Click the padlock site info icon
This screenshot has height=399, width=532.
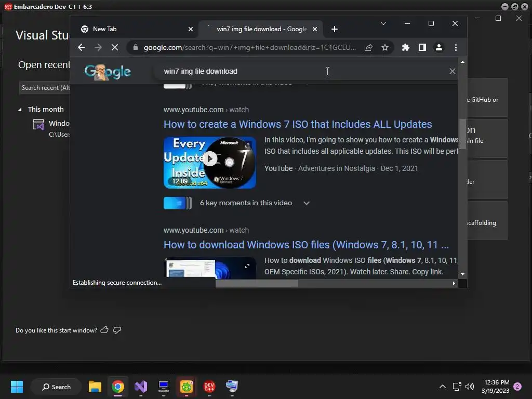(136, 47)
